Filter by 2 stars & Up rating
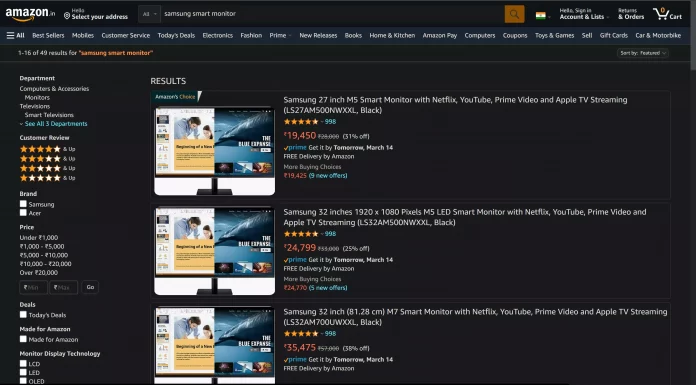The image size is (696, 385). [47, 168]
